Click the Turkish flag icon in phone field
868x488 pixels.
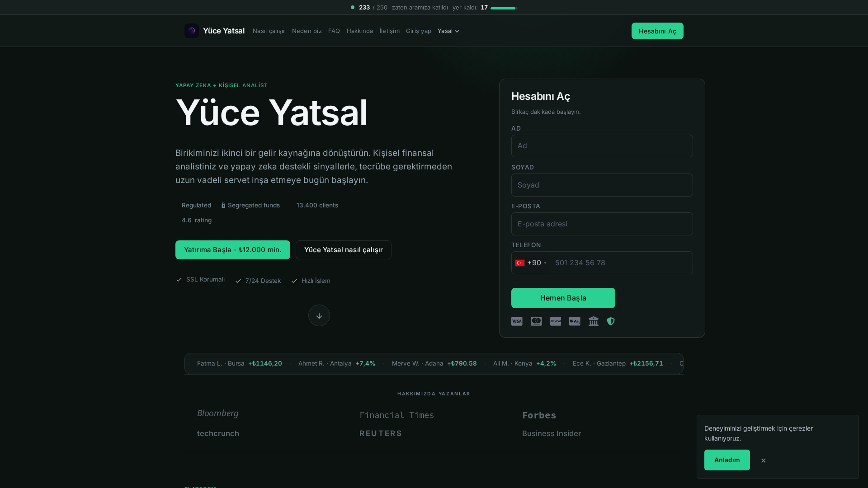[x=520, y=263]
